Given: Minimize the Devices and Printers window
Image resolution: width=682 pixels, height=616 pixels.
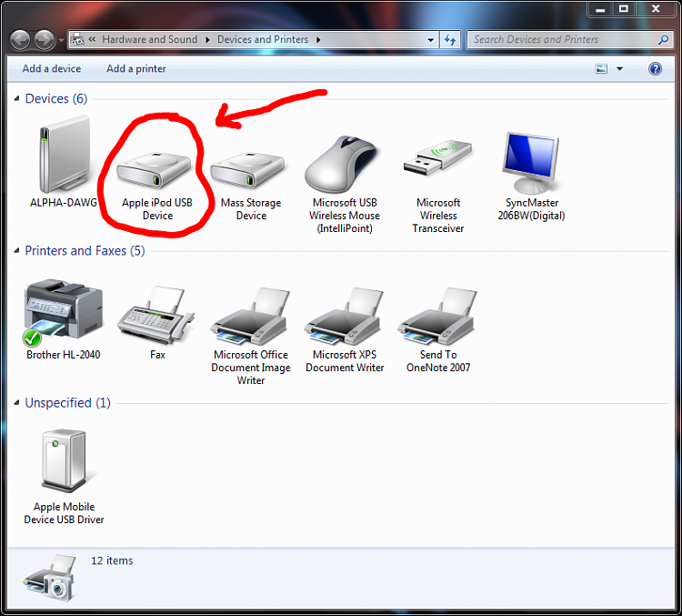Looking at the screenshot, I should point(600,9).
